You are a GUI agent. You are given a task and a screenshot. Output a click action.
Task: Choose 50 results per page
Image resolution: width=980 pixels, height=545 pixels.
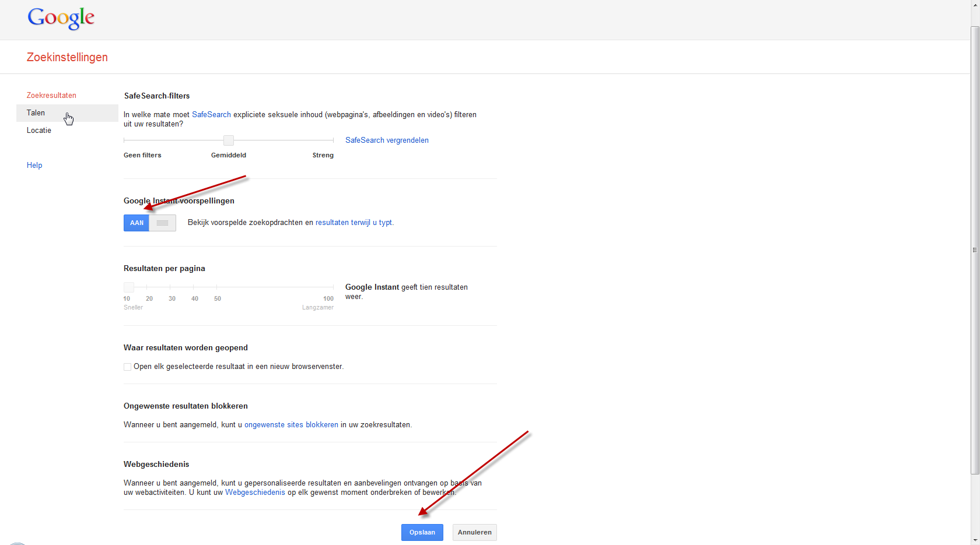tap(218, 298)
